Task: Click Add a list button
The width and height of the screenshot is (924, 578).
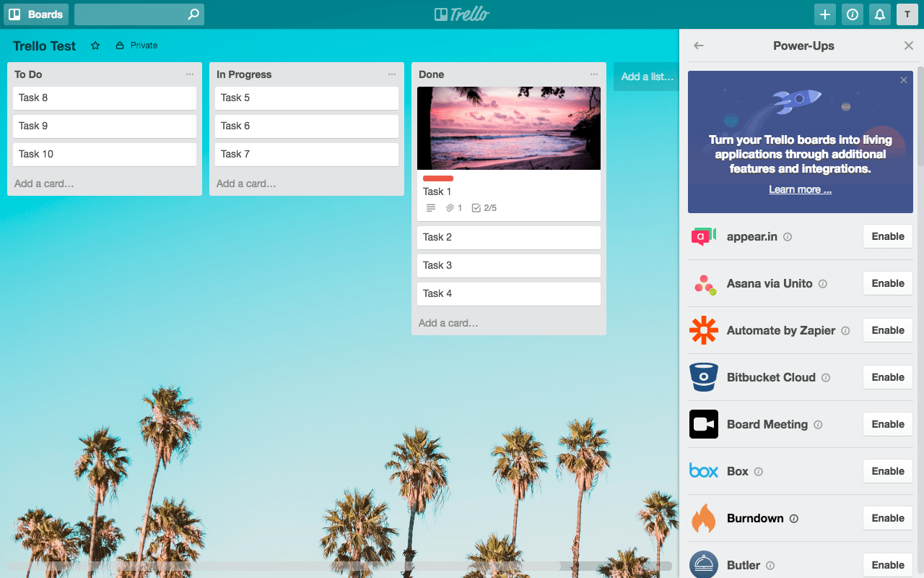Action: point(646,77)
